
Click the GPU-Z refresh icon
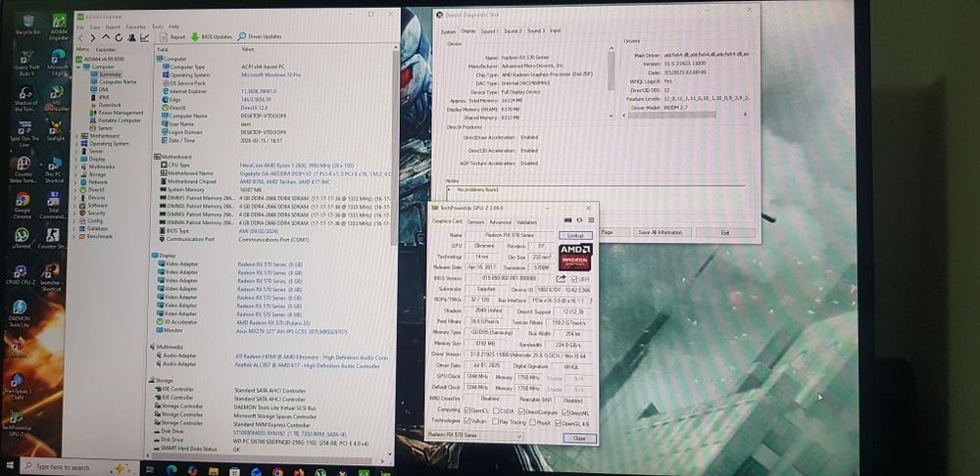pos(579,220)
